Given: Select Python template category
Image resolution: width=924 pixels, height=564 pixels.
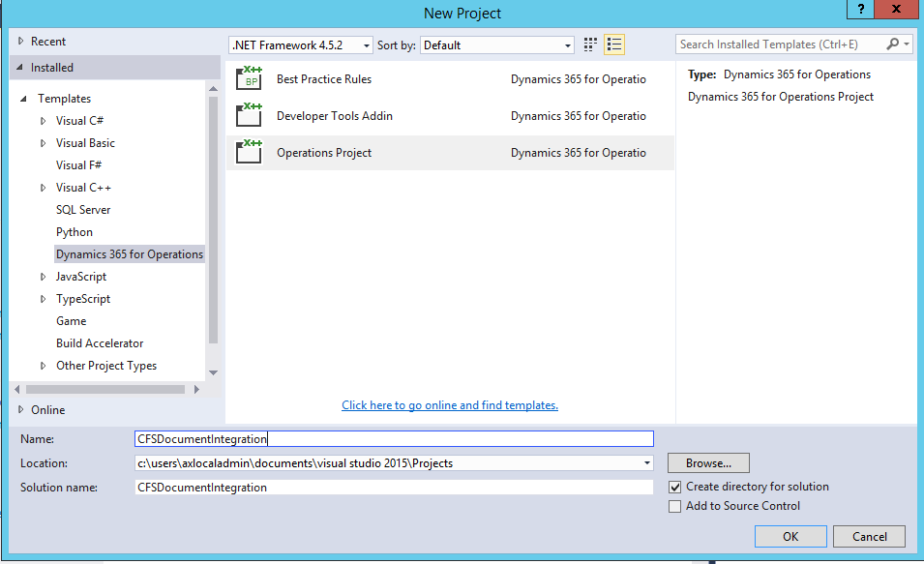Looking at the screenshot, I should pyautogui.click(x=75, y=232).
